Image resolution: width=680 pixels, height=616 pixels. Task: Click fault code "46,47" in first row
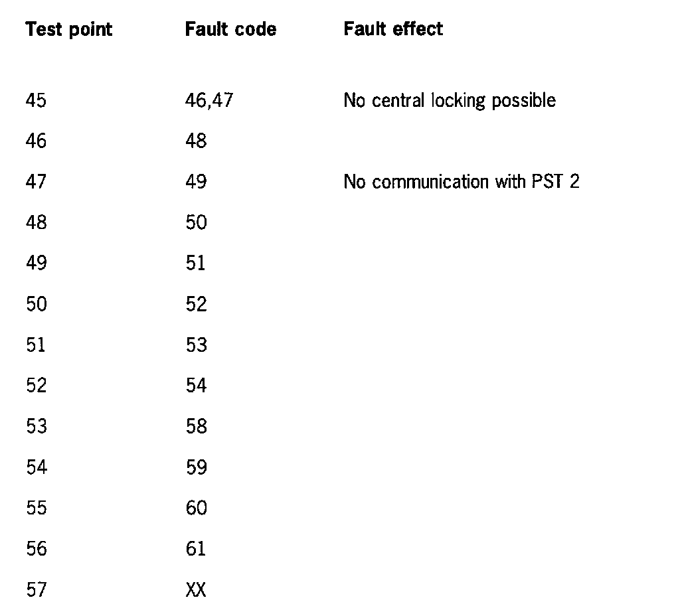pyautogui.click(x=209, y=100)
